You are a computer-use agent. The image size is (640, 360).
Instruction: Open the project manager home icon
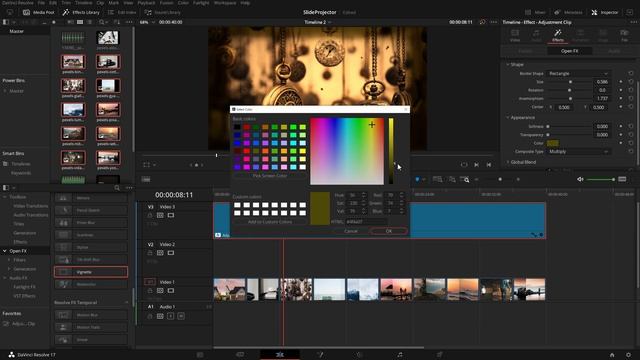pyautogui.click(x=612, y=355)
